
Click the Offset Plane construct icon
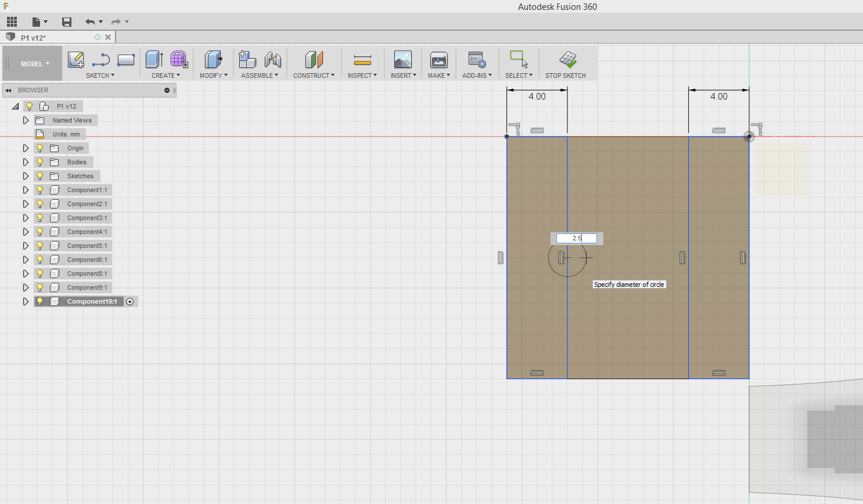[x=314, y=59]
